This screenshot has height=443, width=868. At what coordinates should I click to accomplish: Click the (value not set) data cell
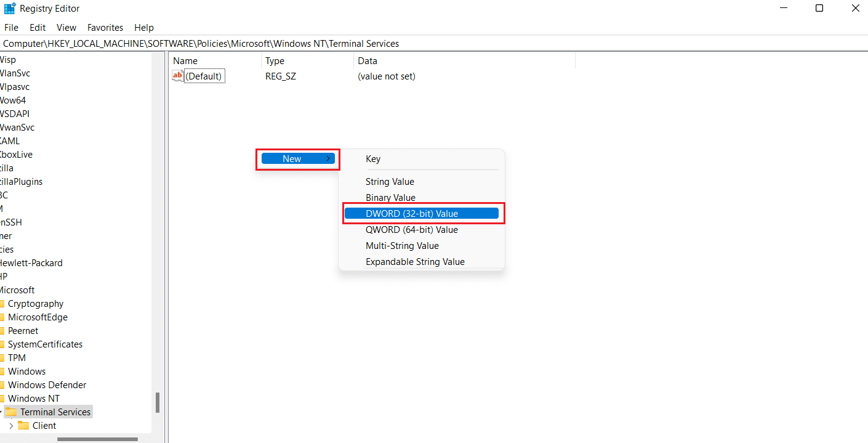tap(387, 76)
